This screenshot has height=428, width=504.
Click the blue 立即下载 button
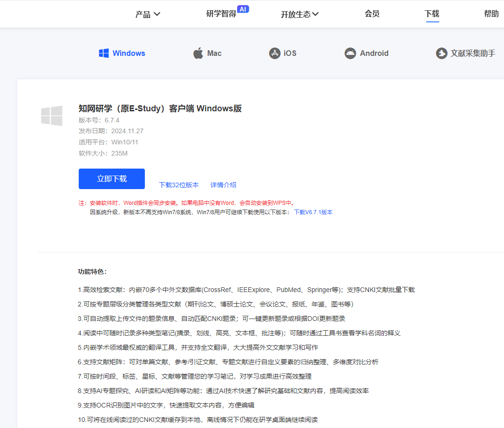click(x=111, y=179)
